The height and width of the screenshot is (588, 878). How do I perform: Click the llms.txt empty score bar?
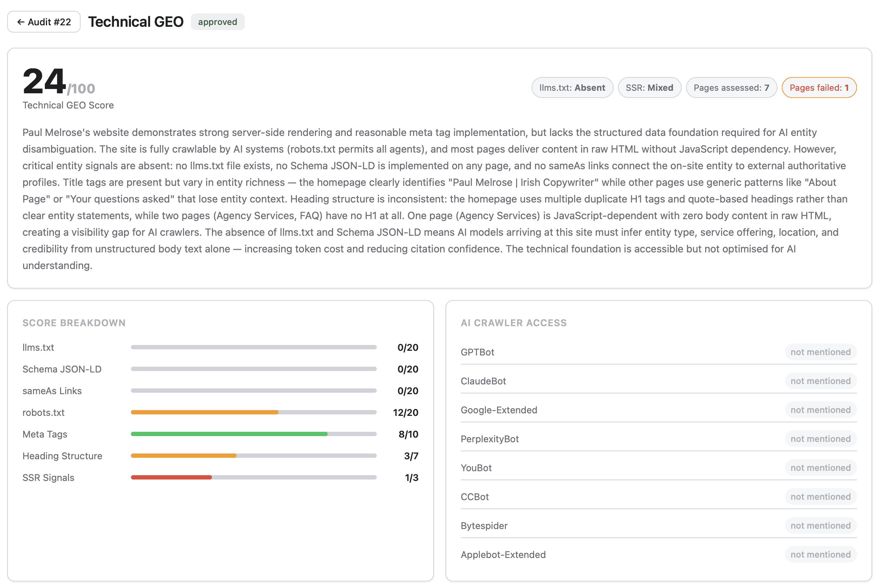(x=253, y=347)
